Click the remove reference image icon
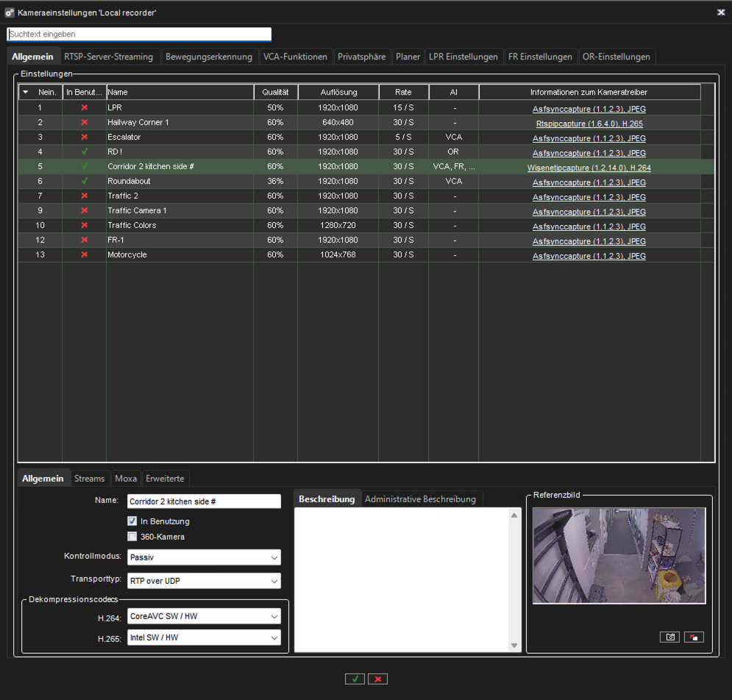 693,637
